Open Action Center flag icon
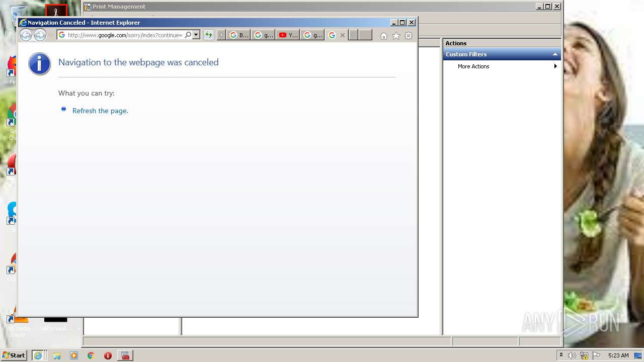 pyautogui.click(x=596, y=355)
